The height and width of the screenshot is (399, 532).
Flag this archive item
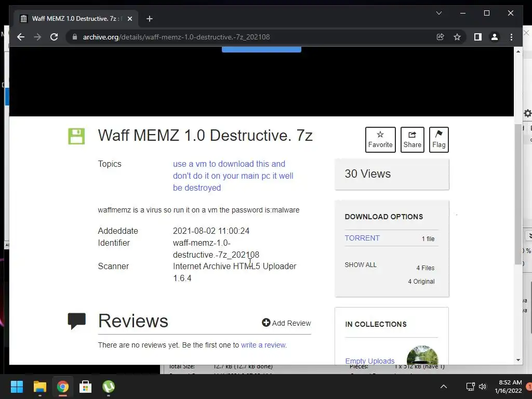pos(438,140)
